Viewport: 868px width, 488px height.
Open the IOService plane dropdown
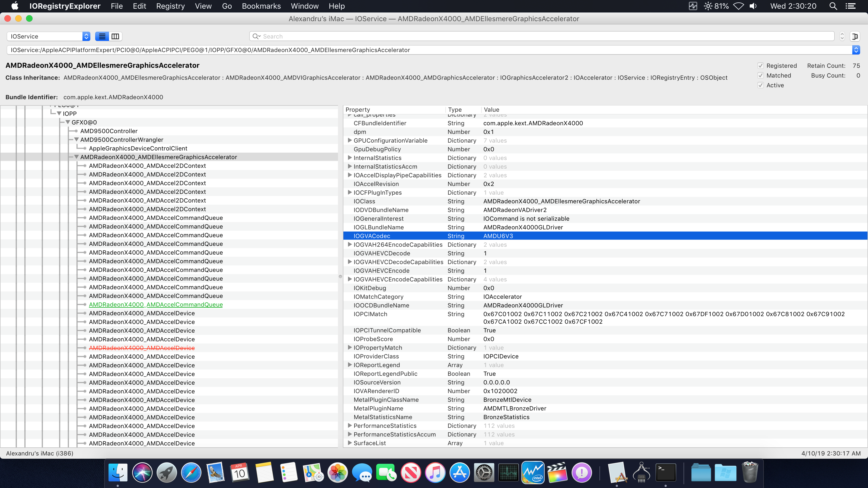(49, 36)
